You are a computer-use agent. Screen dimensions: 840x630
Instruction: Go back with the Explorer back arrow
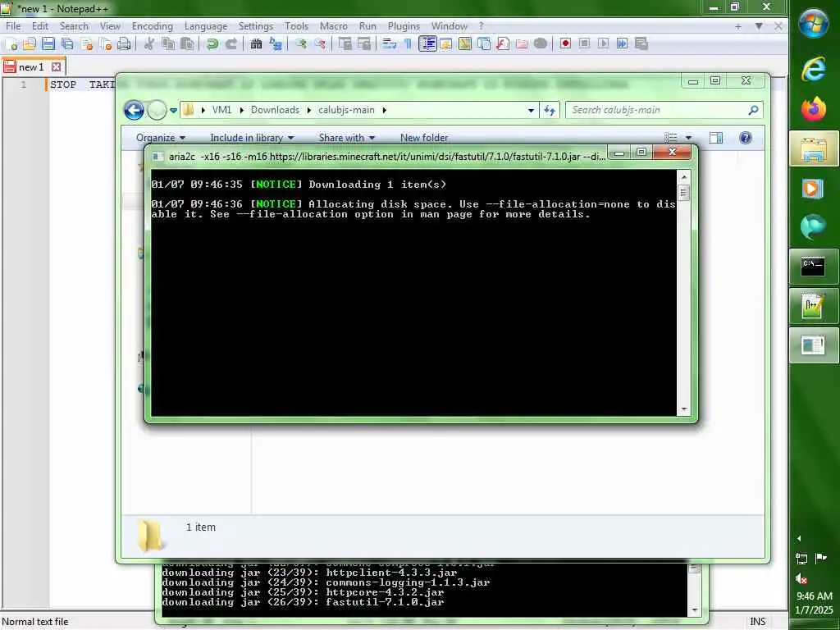point(134,111)
